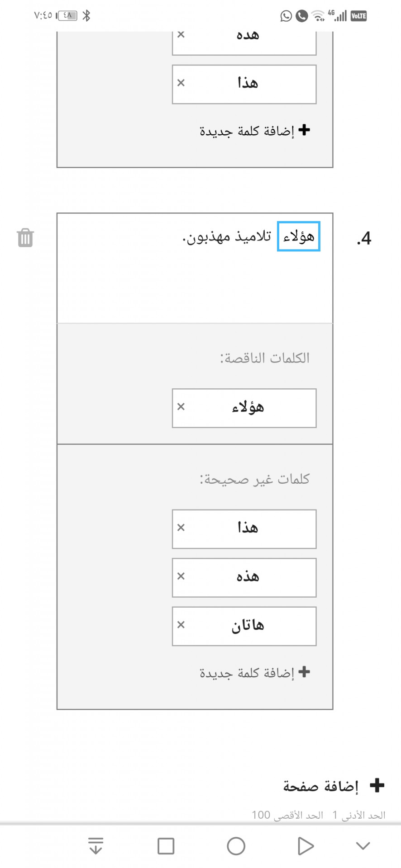Screen dimensions: 401x868
Task: Select highlighted blank هؤلاء in sentence
Action: [299, 236]
